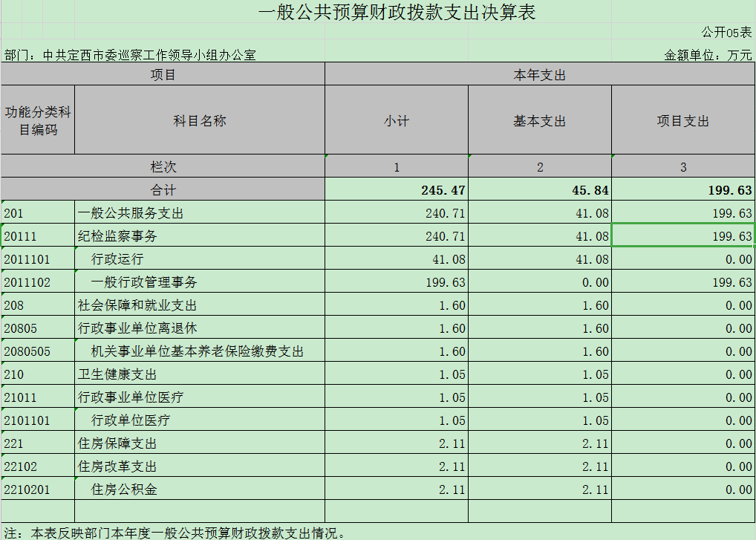
Task: Select 小计 value 199.63 in 一般行政管理事务 row
Action: coord(397,282)
